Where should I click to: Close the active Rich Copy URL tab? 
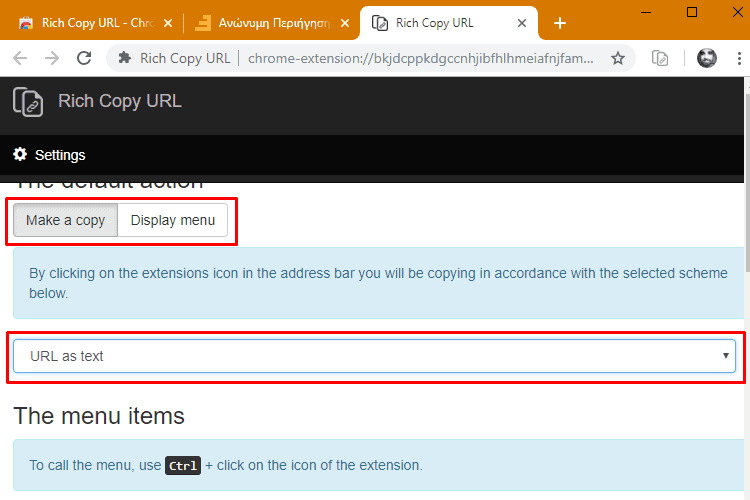(522, 23)
